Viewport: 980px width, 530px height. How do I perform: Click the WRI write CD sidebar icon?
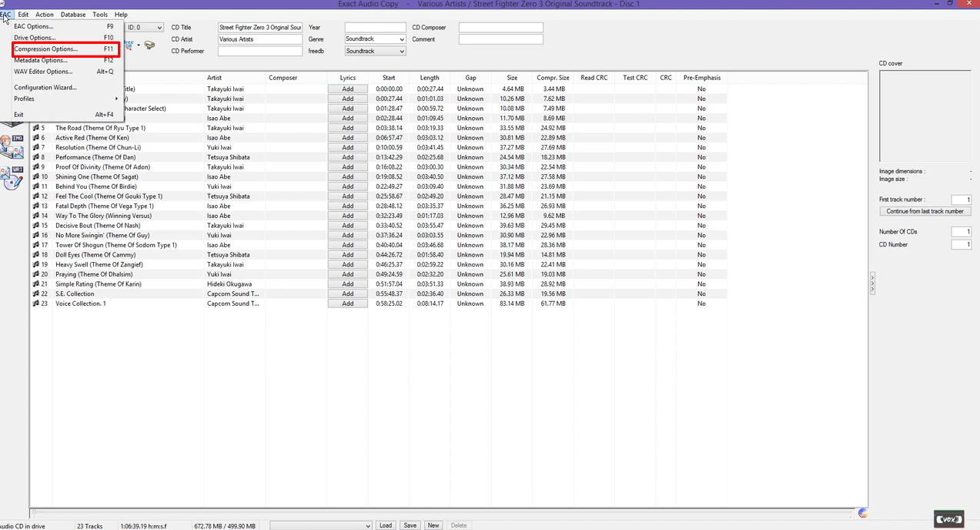point(12,178)
